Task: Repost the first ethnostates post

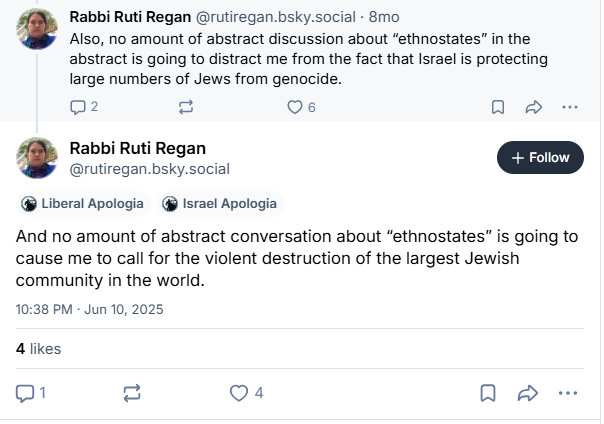Action: (186, 107)
